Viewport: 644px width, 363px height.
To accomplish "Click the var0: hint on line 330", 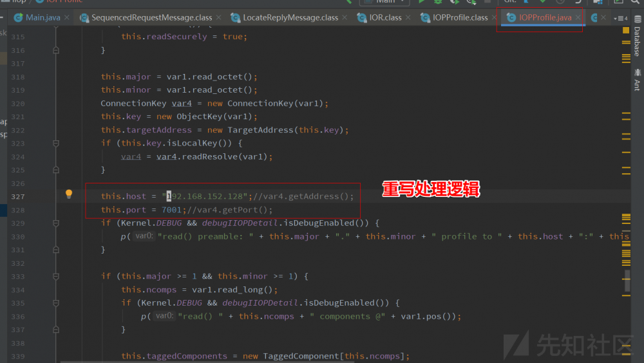I will (144, 236).
